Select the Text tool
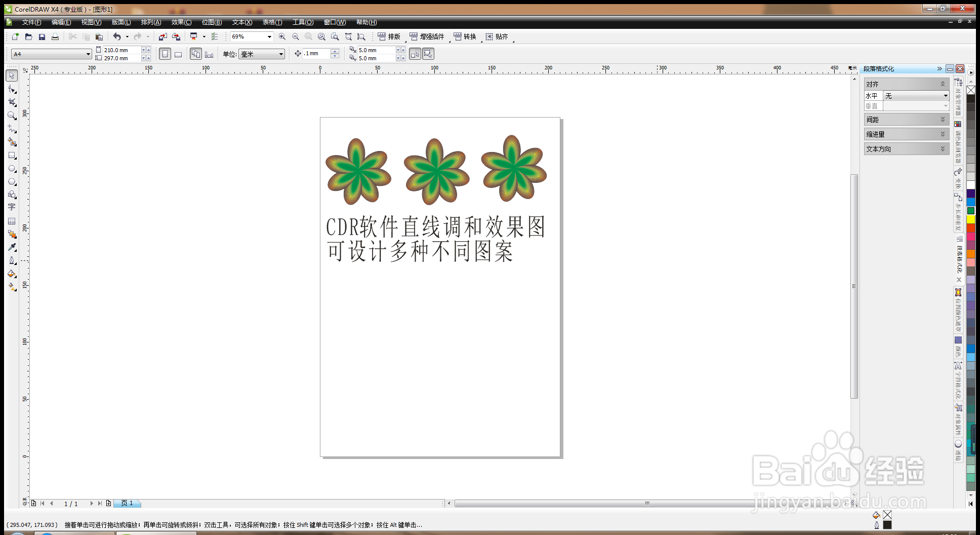The height and width of the screenshot is (535, 980). [12, 207]
